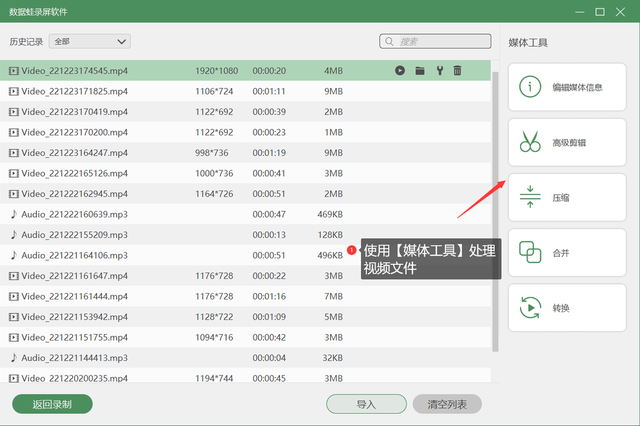Select the Video_221222165126.mp4 row
Screen dimensions: 640x426
[x=245, y=173]
